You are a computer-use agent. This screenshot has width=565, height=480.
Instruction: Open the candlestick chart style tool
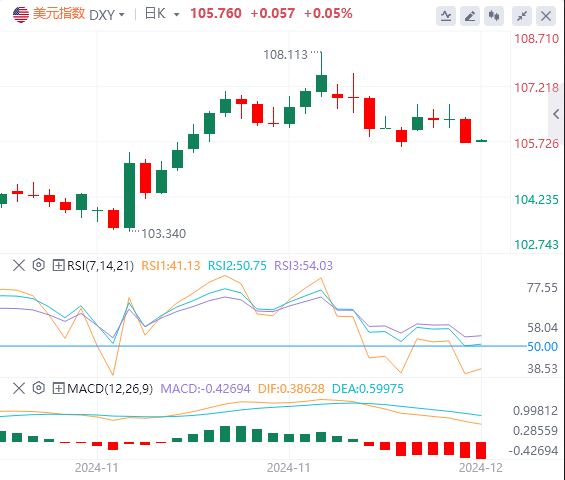[494, 16]
